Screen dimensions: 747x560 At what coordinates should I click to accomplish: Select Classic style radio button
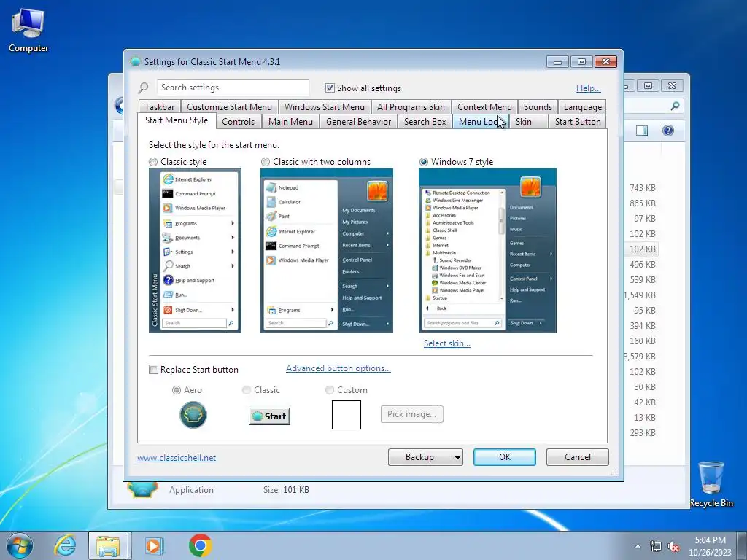point(153,162)
